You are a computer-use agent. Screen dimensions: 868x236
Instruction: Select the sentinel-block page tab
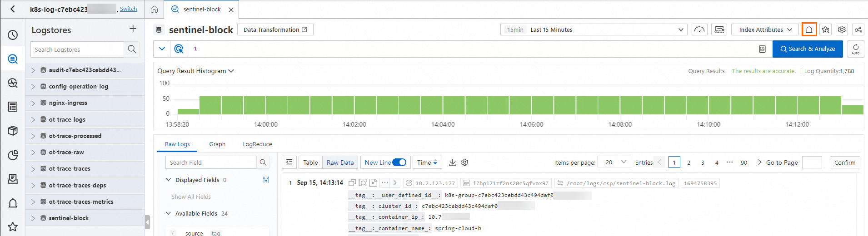[x=202, y=9]
